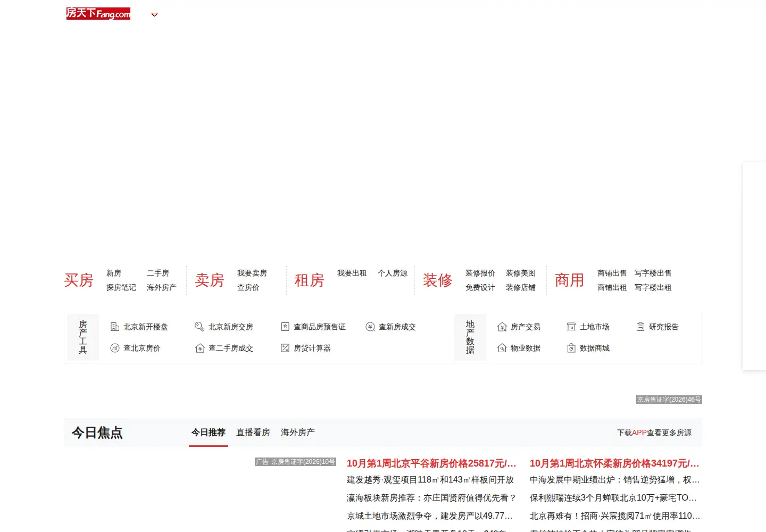The width and height of the screenshot is (766, 532).
Task: Open 研究报告 clipboard icon
Action: [x=640, y=327]
